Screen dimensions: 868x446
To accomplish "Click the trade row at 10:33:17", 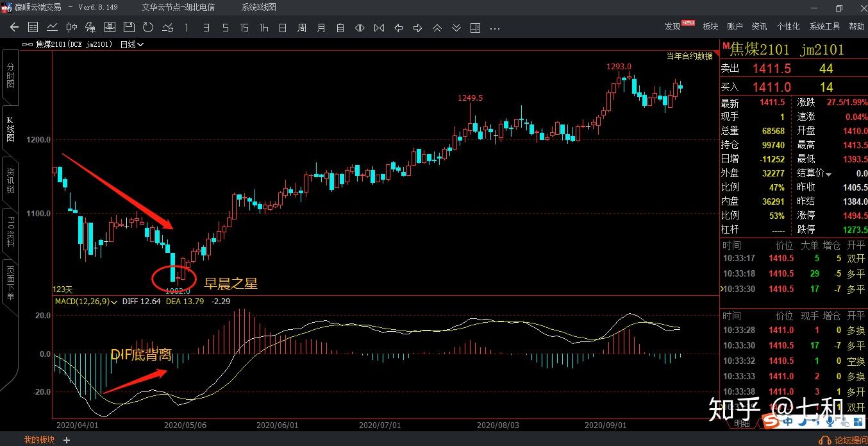I will (794, 259).
